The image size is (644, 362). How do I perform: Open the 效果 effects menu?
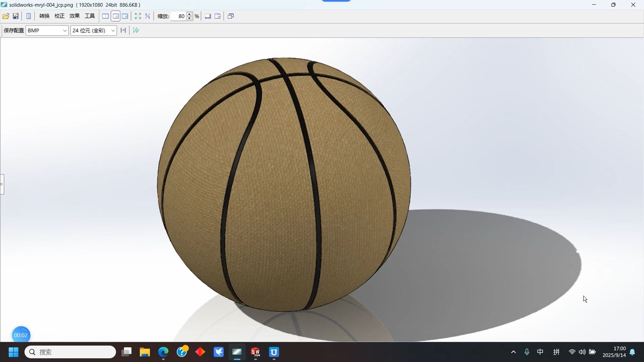[74, 16]
